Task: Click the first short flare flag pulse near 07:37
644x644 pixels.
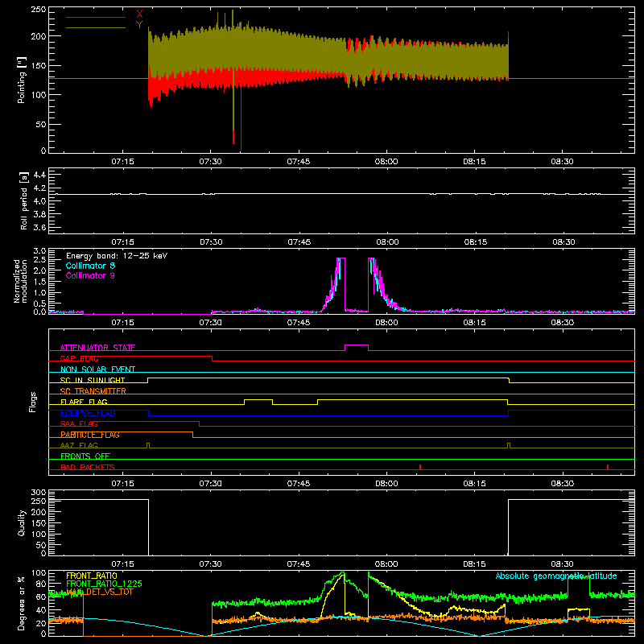Action: tap(258, 400)
